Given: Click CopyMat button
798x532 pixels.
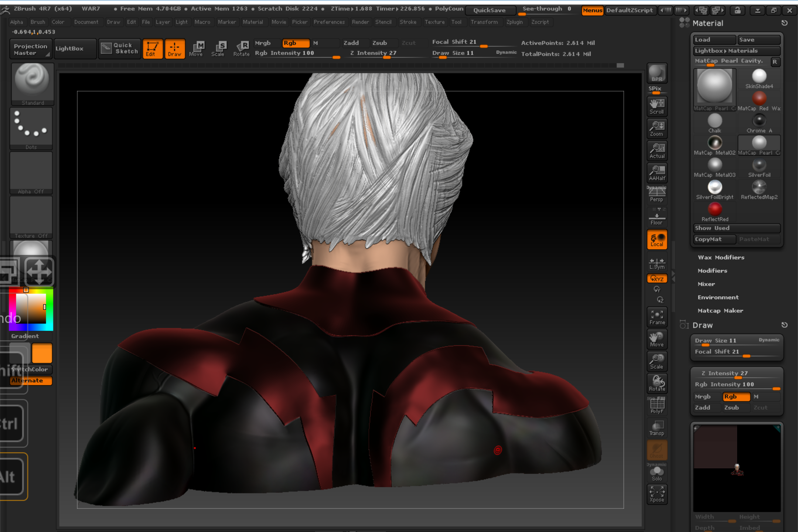Looking at the screenshot, I should click(715, 239).
